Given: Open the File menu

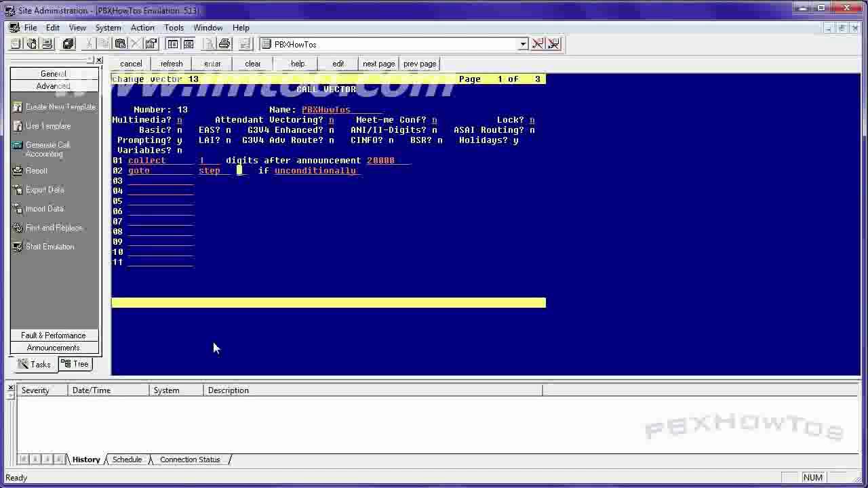Looking at the screenshot, I should click(31, 28).
